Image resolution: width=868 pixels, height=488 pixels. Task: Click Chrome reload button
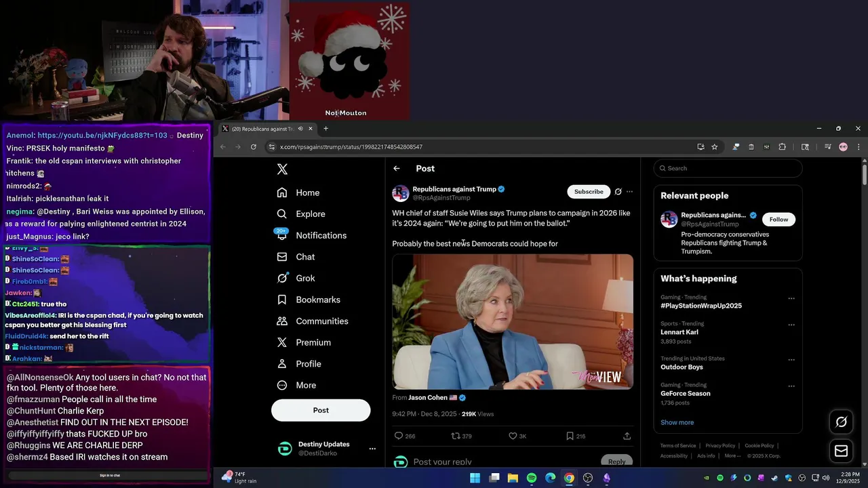click(x=254, y=147)
